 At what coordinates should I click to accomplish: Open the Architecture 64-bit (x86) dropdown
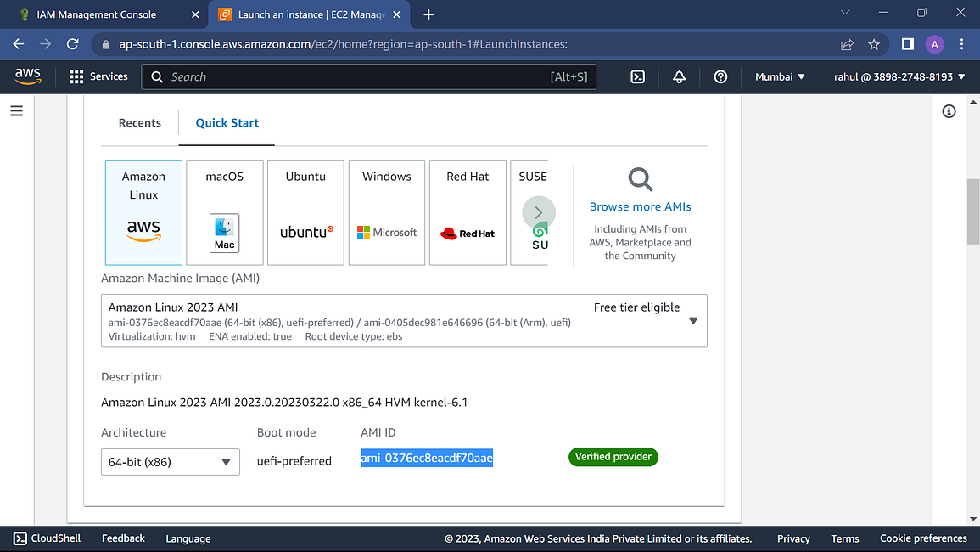click(170, 462)
